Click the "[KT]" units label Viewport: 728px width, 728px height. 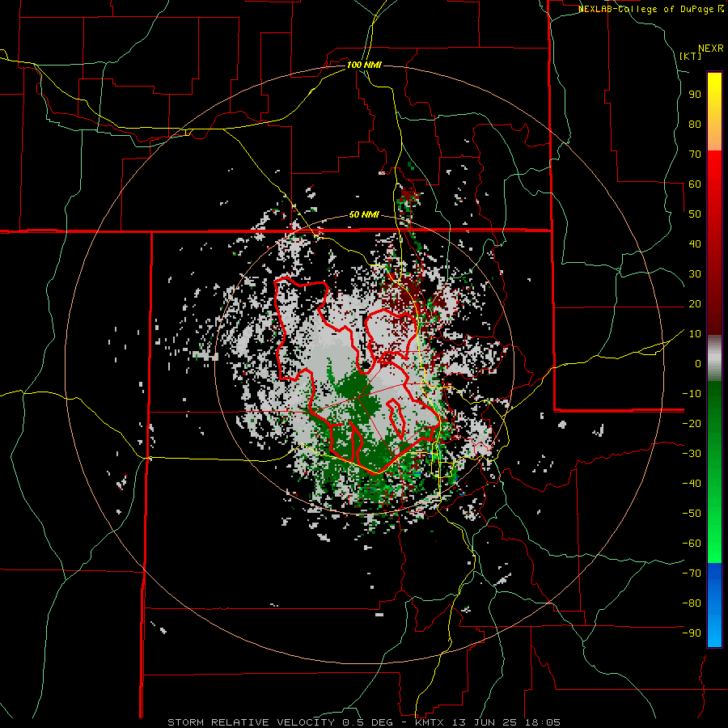pyautogui.click(x=690, y=56)
